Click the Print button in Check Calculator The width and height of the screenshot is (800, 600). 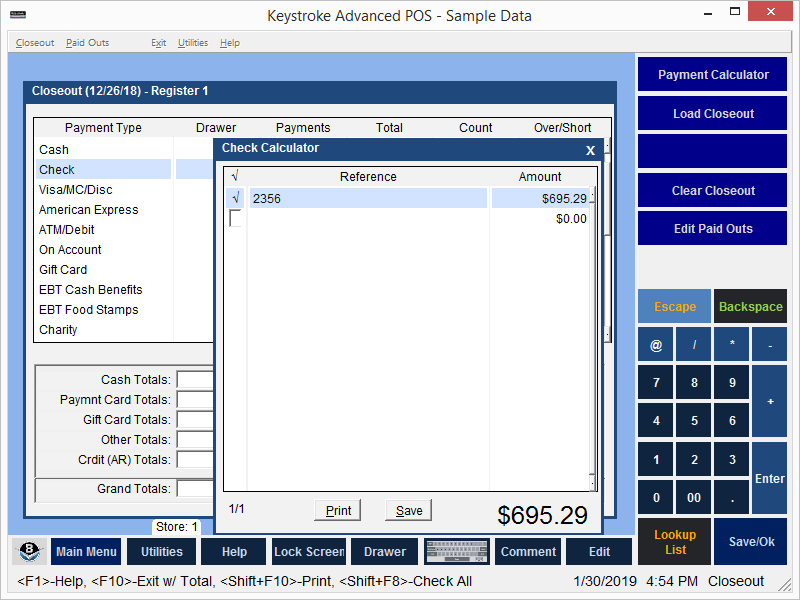[x=338, y=510]
